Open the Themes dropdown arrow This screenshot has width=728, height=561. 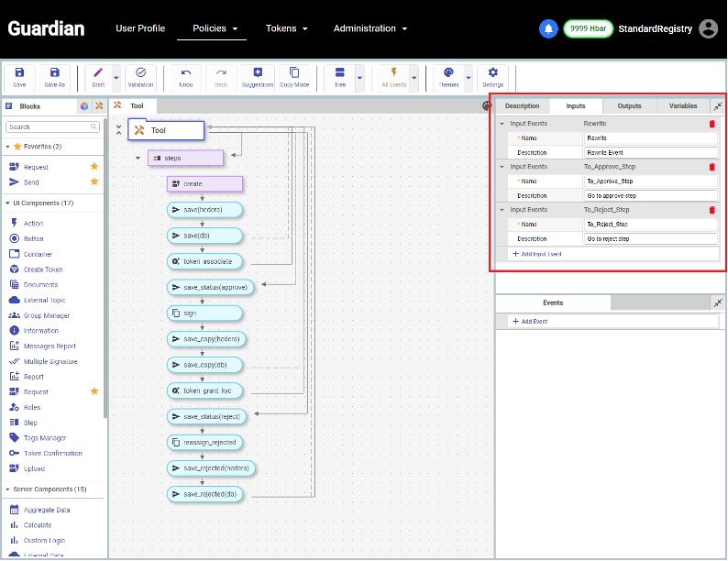click(468, 77)
